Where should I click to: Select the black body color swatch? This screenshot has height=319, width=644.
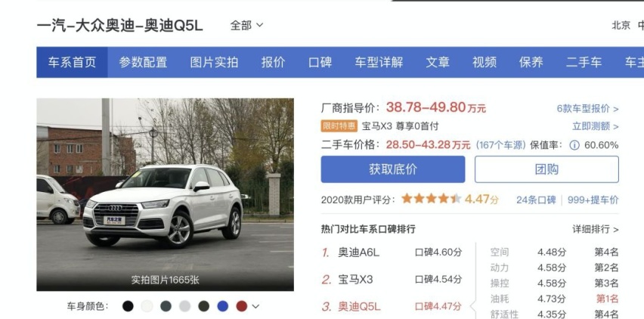pos(128,306)
